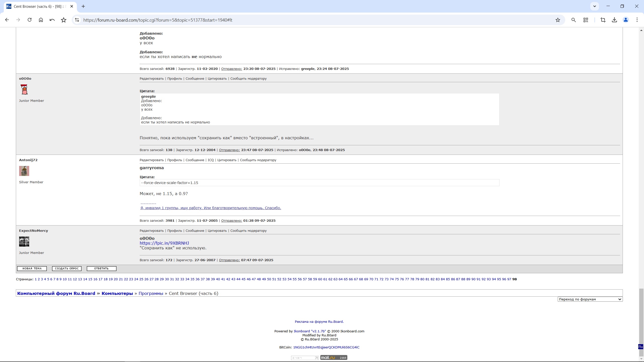The width and height of the screenshot is (644, 362).
Task: Open the browser three-dot menu
Action: point(637,20)
